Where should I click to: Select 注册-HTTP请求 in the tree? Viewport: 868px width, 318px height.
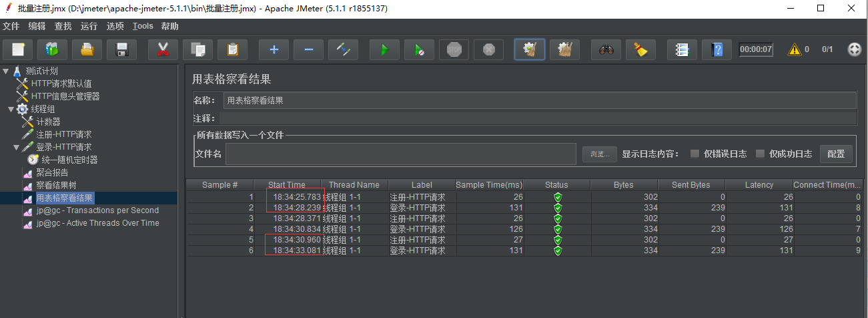64,134
